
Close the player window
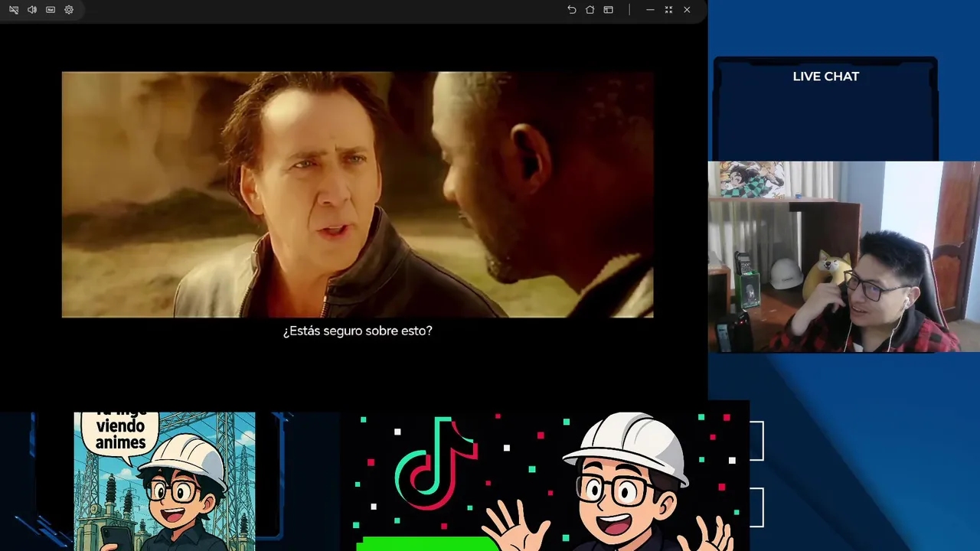click(687, 10)
